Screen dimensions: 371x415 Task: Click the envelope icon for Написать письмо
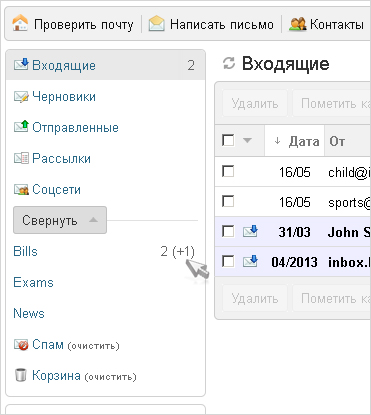pos(157,24)
